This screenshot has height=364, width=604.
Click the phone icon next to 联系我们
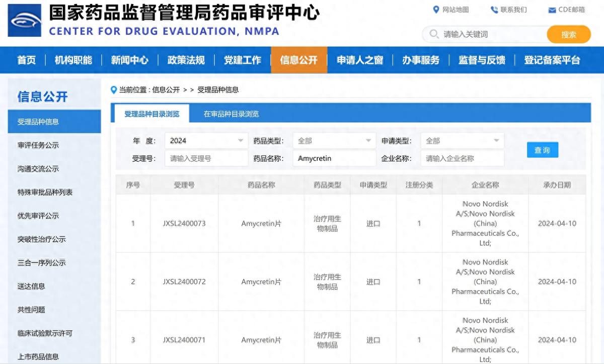point(494,9)
